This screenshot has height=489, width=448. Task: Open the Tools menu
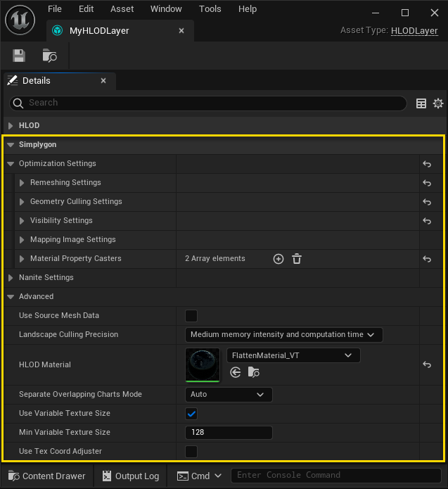click(x=210, y=9)
